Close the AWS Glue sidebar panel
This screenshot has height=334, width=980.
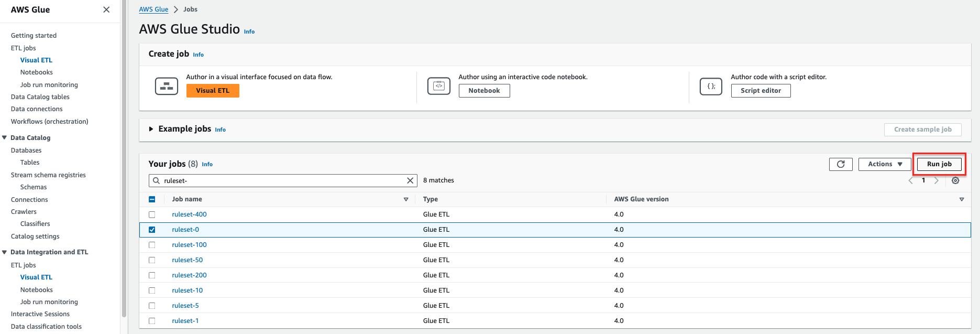click(x=106, y=9)
